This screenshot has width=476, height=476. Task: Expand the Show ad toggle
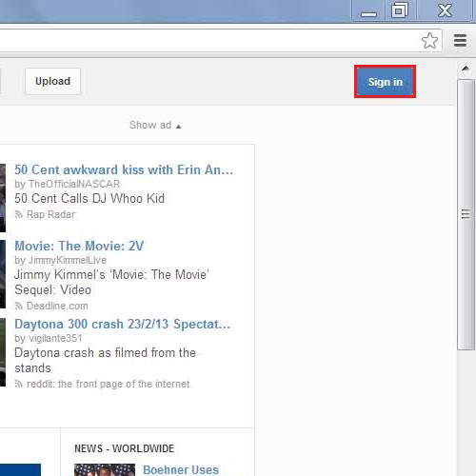point(155,125)
